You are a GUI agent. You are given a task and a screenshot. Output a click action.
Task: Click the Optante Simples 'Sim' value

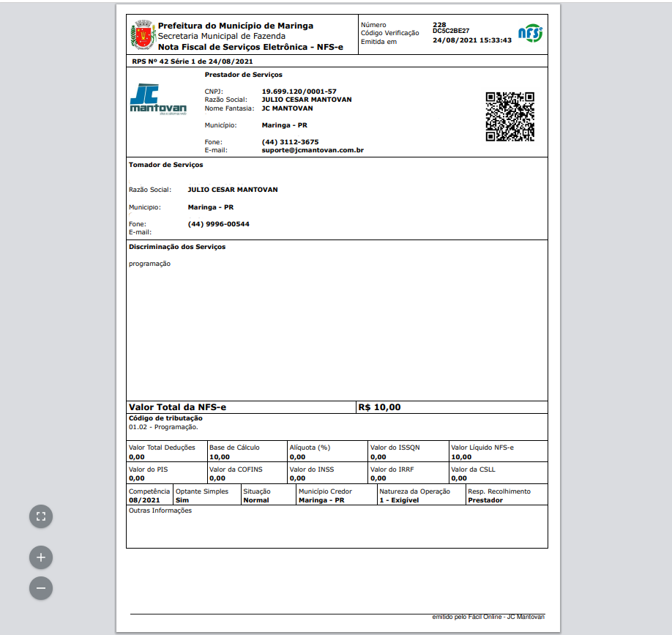tap(182, 500)
